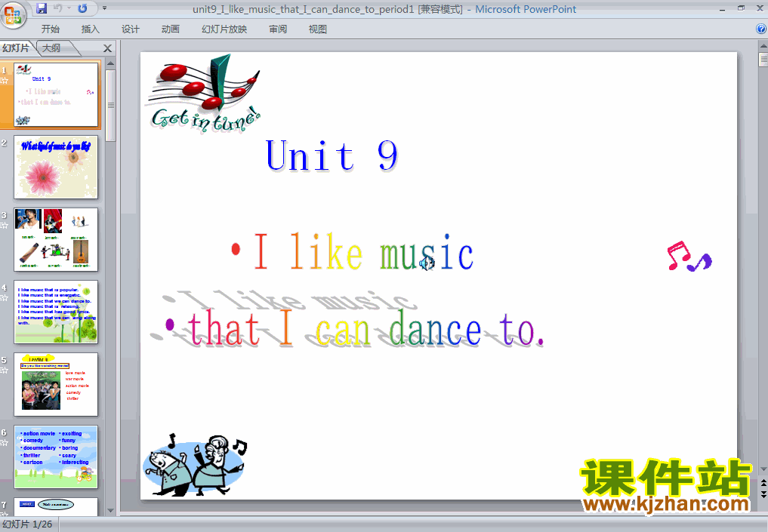Click the Unit 9 title text
The width and height of the screenshot is (768, 532).
(x=332, y=156)
